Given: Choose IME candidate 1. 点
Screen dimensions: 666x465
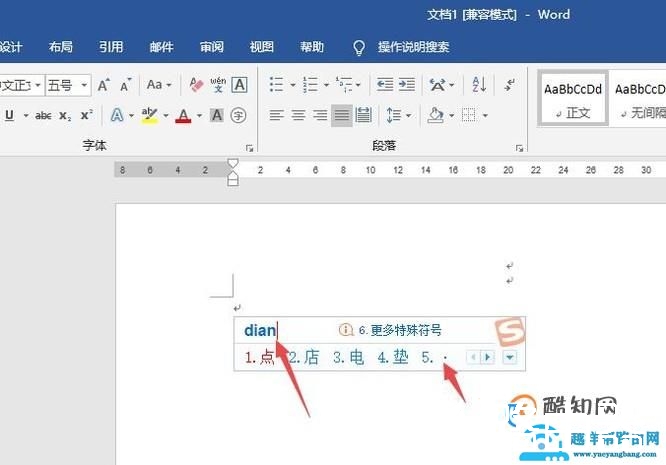Looking at the screenshot, I should (x=260, y=357).
